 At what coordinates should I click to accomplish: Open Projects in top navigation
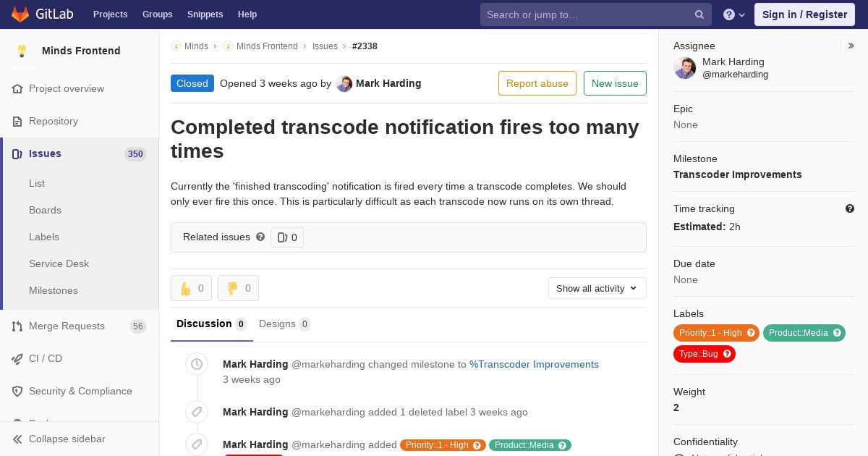click(110, 14)
